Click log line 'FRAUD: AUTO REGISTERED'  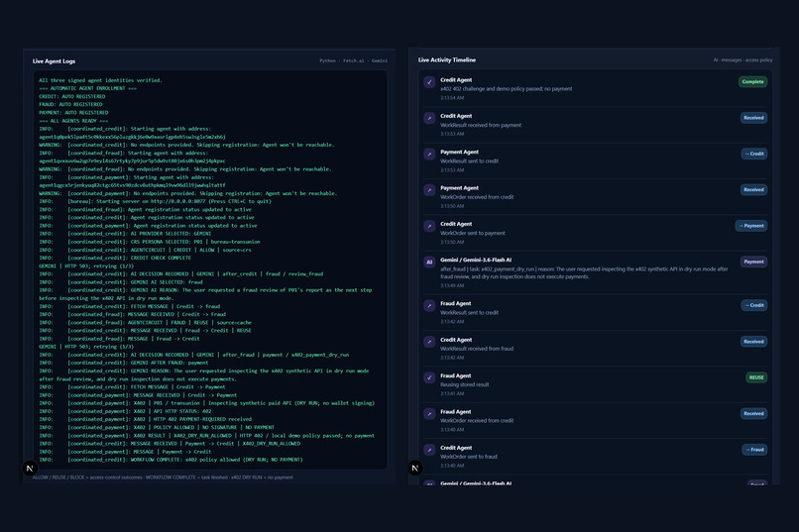(x=70, y=105)
